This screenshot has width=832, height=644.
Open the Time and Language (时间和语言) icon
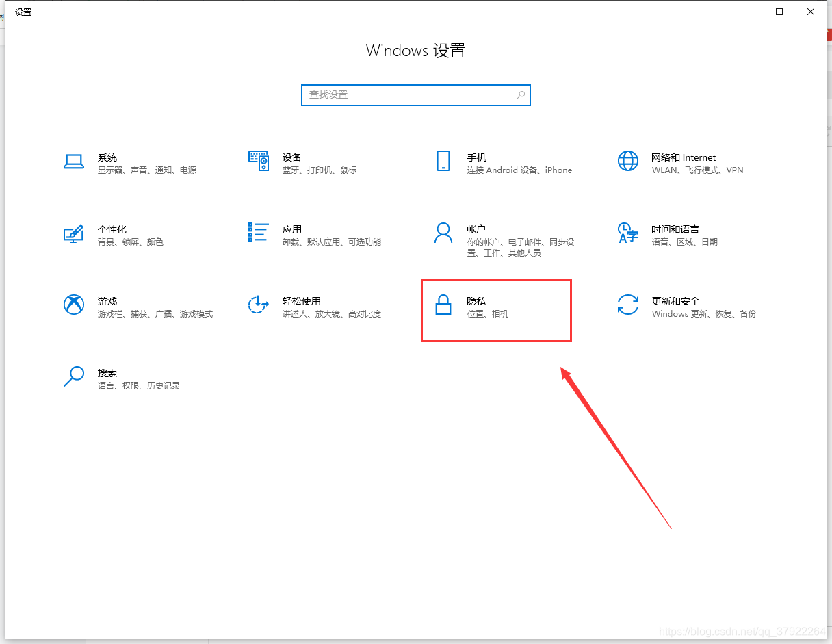(627, 233)
